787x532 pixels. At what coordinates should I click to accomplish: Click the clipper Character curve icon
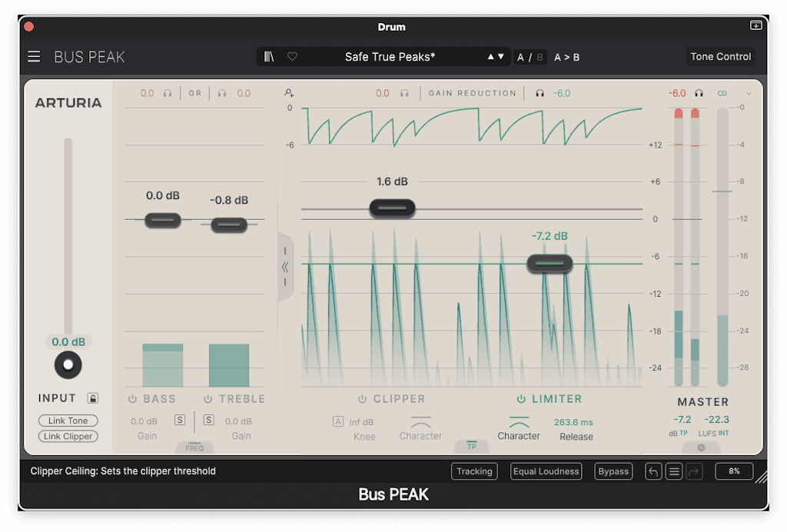click(421, 421)
